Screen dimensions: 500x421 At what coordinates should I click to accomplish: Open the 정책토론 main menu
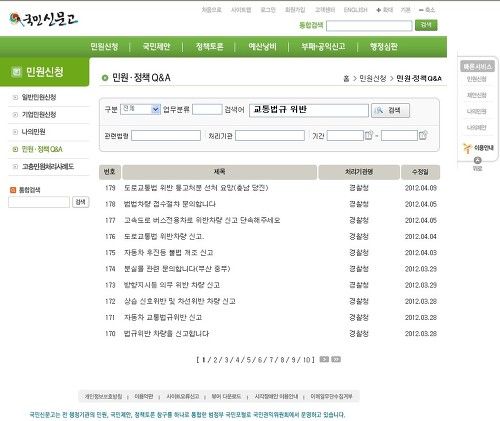pyautogui.click(x=209, y=47)
